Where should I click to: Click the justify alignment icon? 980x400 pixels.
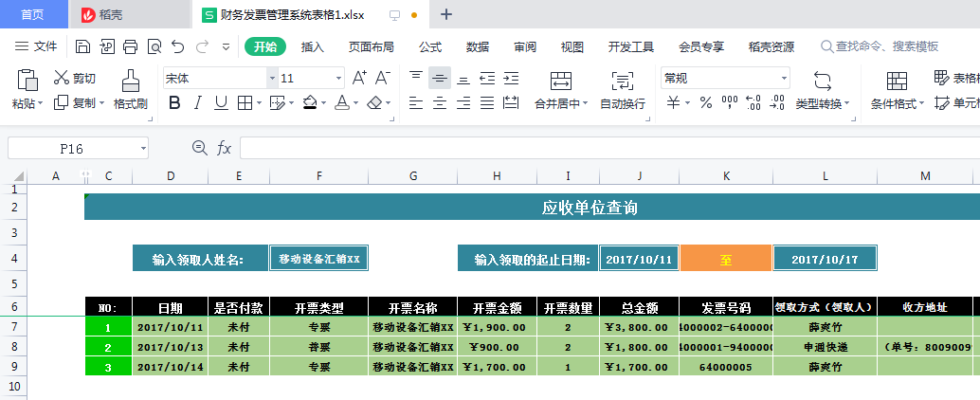coord(487,103)
